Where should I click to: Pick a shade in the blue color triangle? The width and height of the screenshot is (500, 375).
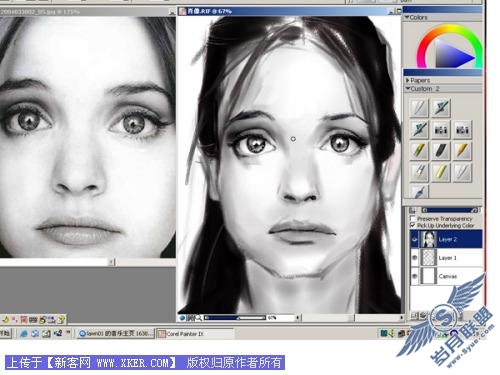(454, 55)
